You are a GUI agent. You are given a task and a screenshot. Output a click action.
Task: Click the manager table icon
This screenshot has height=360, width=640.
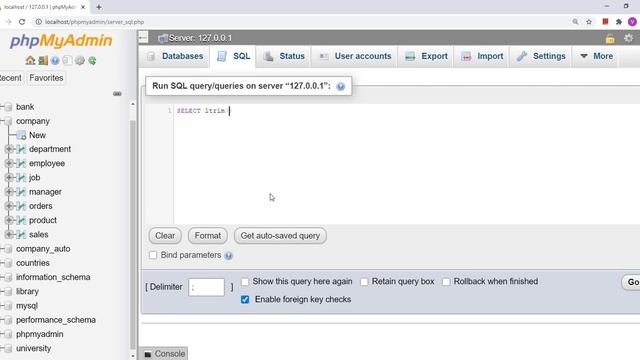point(21,192)
